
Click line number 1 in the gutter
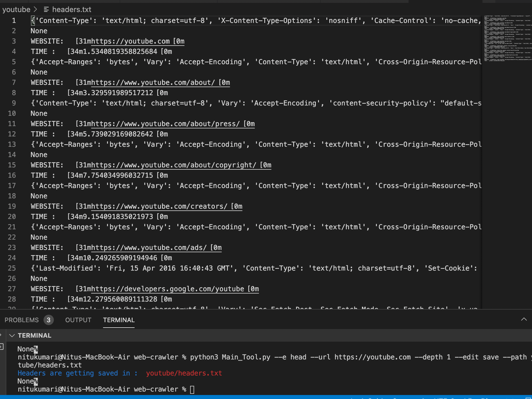(14, 21)
